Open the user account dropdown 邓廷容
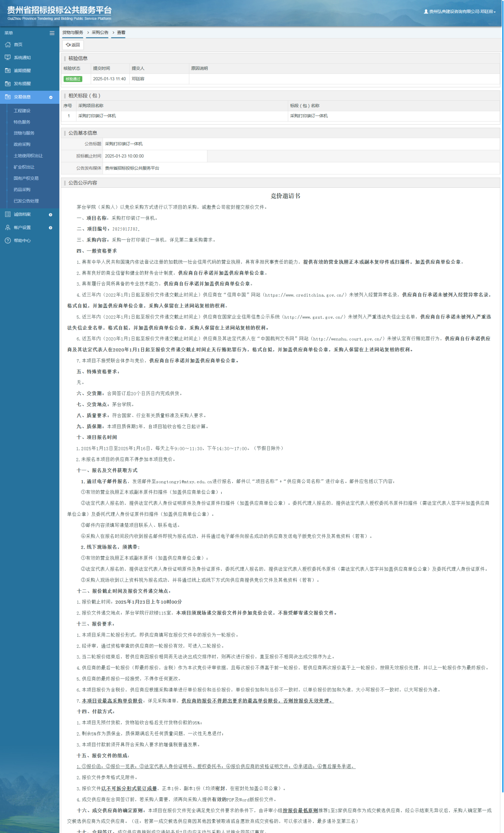504x833 pixels. 460,12
